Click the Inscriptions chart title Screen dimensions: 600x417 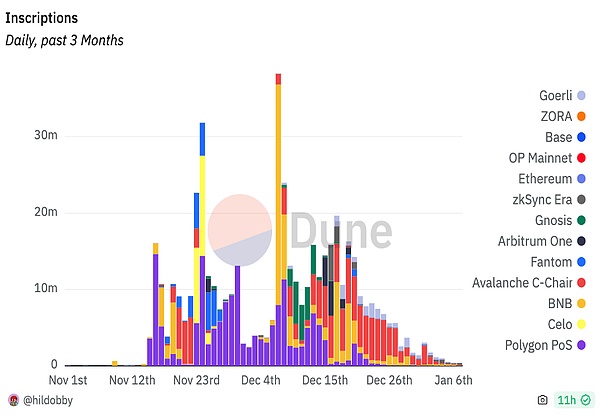click(42, 19)
